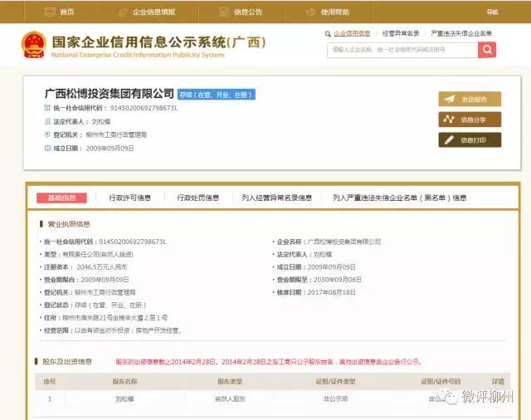
Task: Click the company title 广西松博投资集团有限公司
Action: (110, 94)
